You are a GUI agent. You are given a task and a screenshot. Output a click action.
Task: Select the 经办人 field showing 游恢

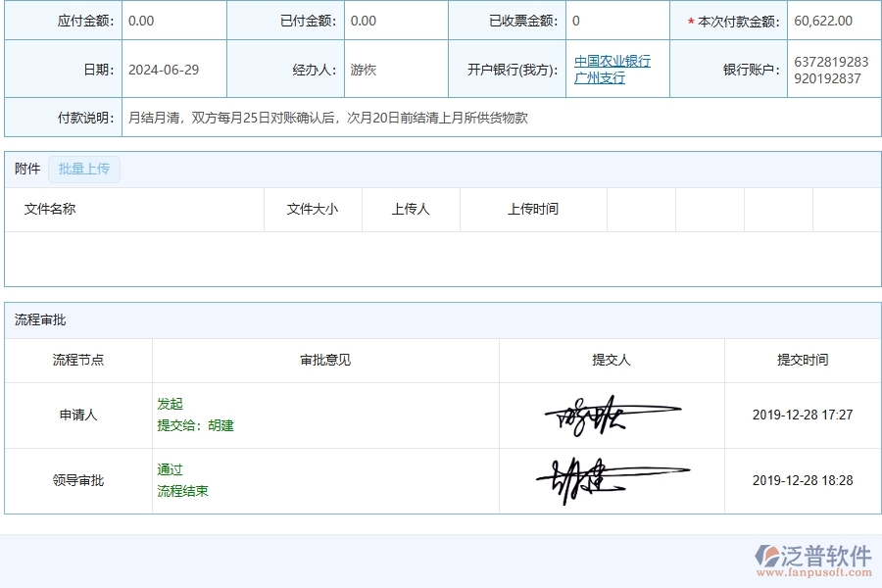pos(364,68)
